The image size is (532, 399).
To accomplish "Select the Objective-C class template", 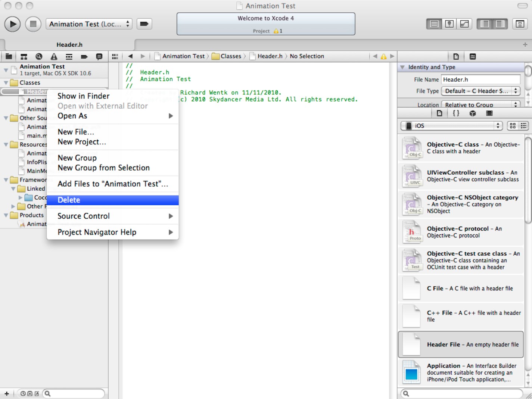I will pyautogui.click(x=461, y=148).
